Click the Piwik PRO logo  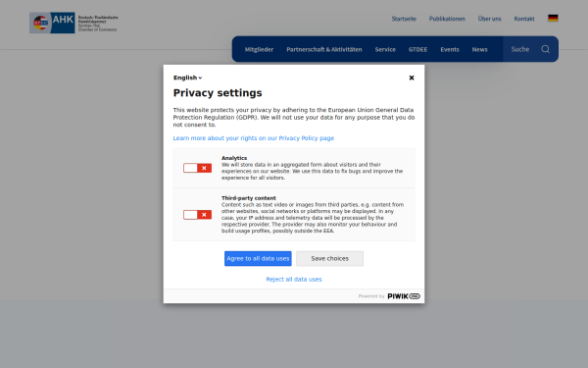coord(404,296)
